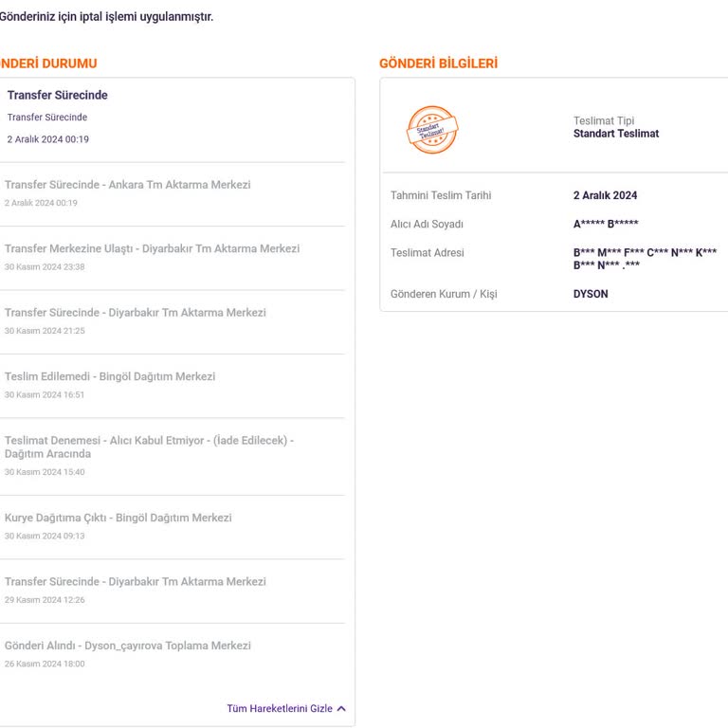Click Kurye Dağıtıma Çıktı - Bingöl entry
Image resolution: width=728 pixels, height=728 pixels.
coord(118,518)
